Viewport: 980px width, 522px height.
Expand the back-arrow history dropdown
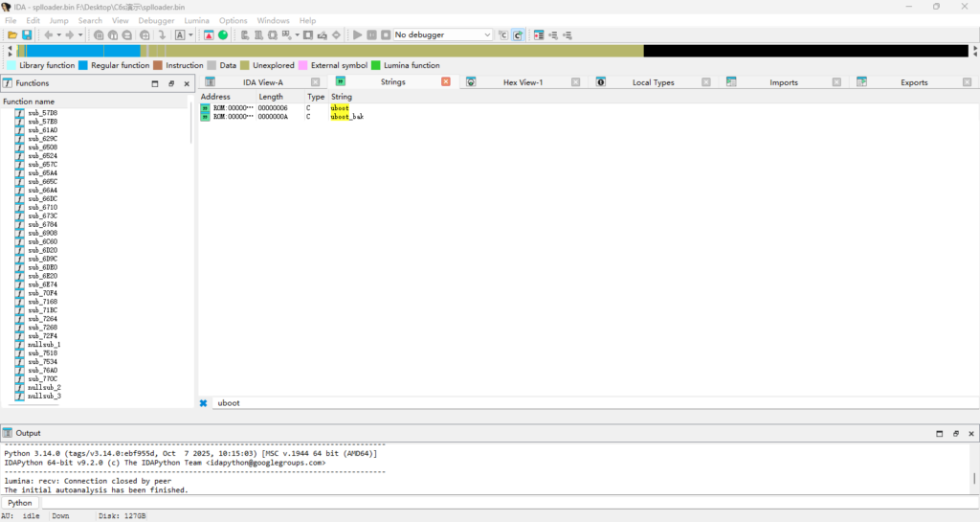[58, 35]
